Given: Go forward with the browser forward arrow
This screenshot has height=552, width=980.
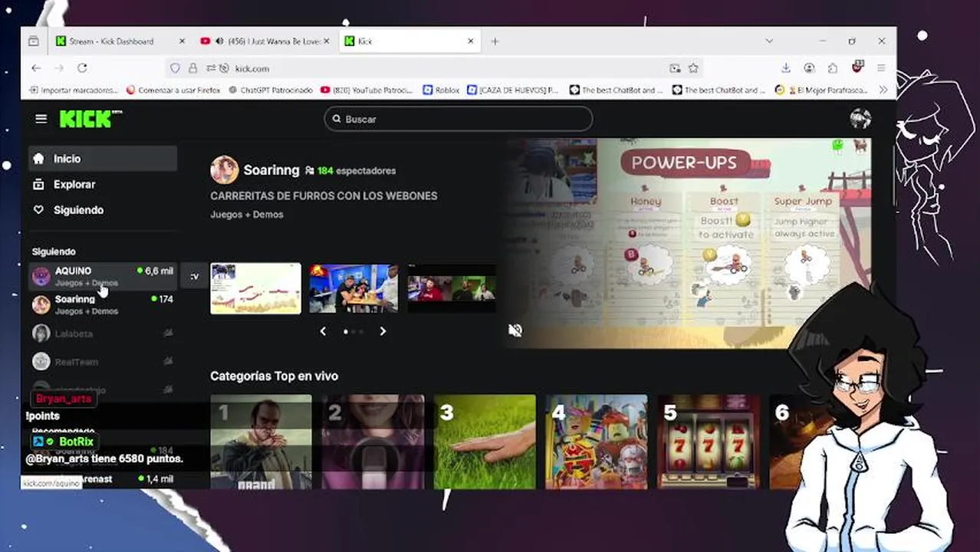Looking at the screenshot, I should click(x=59, y=68).
